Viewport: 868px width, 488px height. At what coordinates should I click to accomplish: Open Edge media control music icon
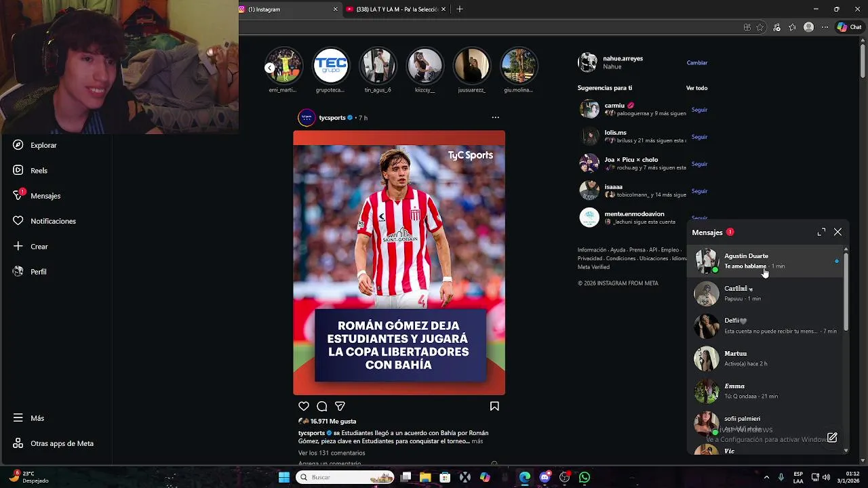(776, 27)
